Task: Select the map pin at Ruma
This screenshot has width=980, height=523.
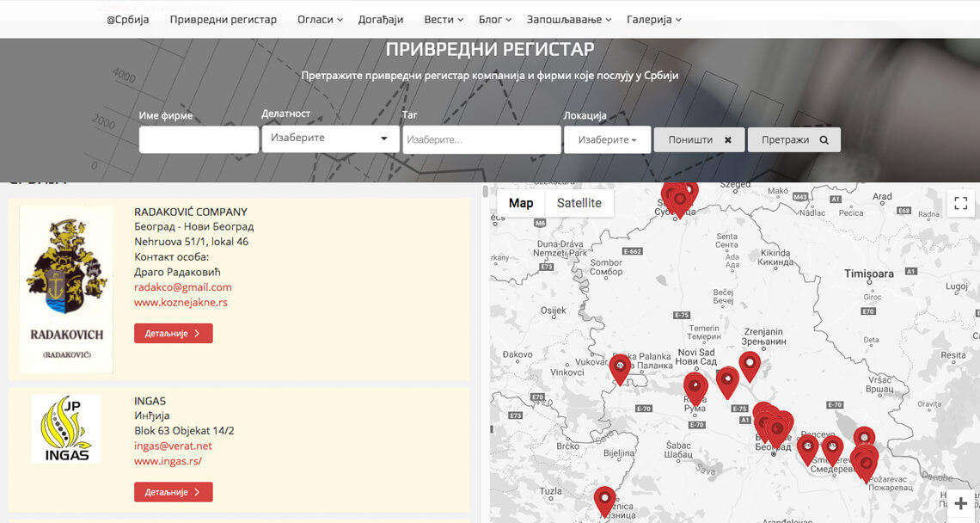Action: [x=695, y=389]
